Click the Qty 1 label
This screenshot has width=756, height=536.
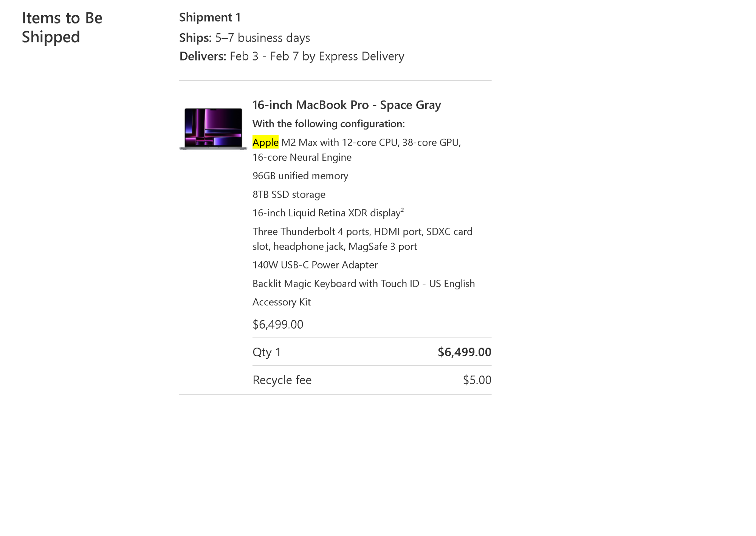266,352
